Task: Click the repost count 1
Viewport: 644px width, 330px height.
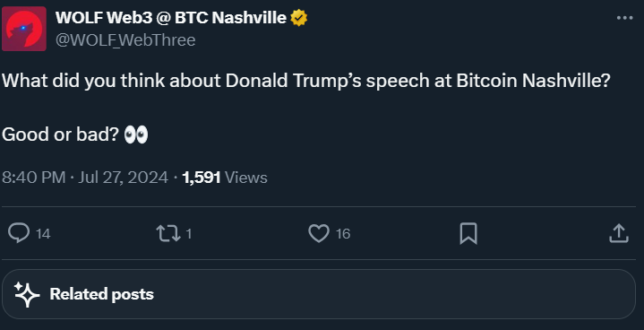Action: [x=188, y=234]
